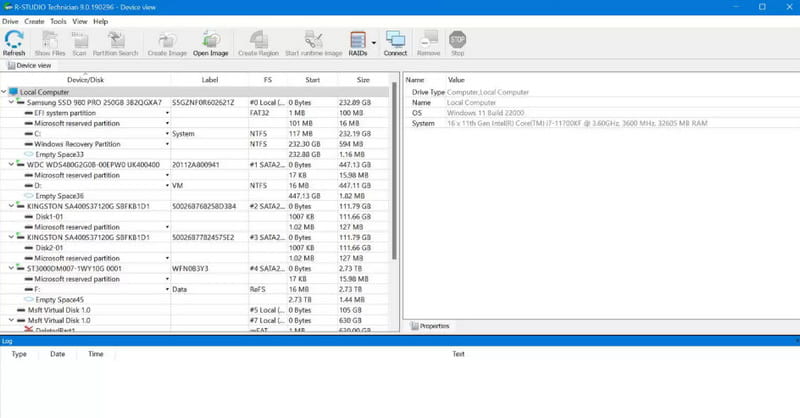Collapse the Samsung SSD 980 PRO node
Image resolution: width=800 pixels, height=418 pixels.
pos(11,103)
